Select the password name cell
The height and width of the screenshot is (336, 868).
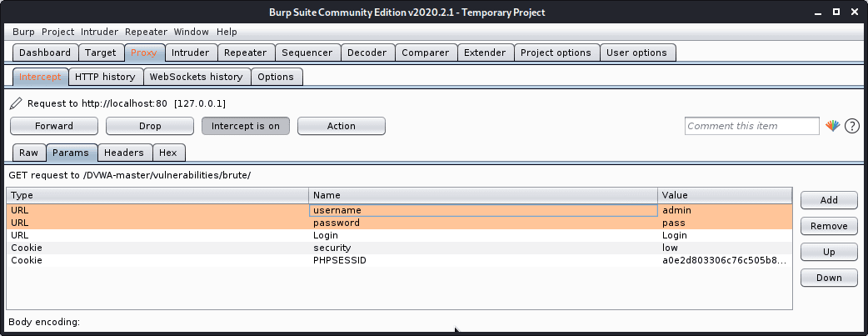click(483, 223)
